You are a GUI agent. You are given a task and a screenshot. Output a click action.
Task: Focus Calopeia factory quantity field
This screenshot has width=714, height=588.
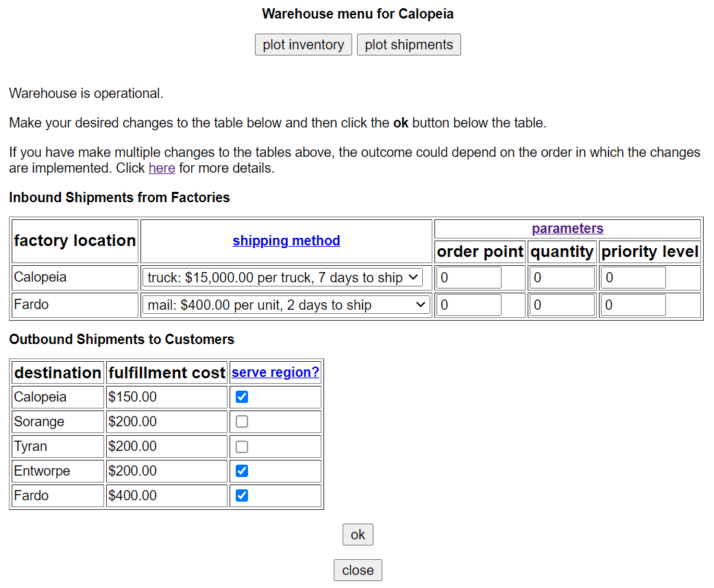tap(562, 278)
